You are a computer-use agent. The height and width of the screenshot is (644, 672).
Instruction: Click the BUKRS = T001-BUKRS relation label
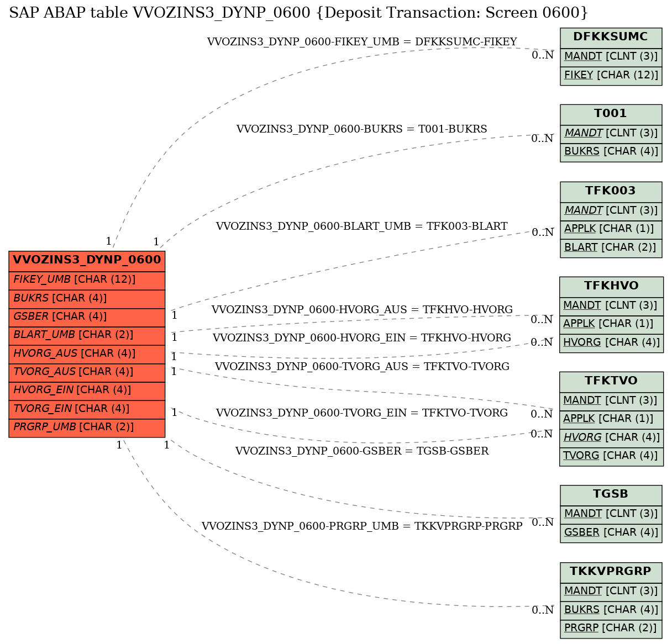pos(362,129)
